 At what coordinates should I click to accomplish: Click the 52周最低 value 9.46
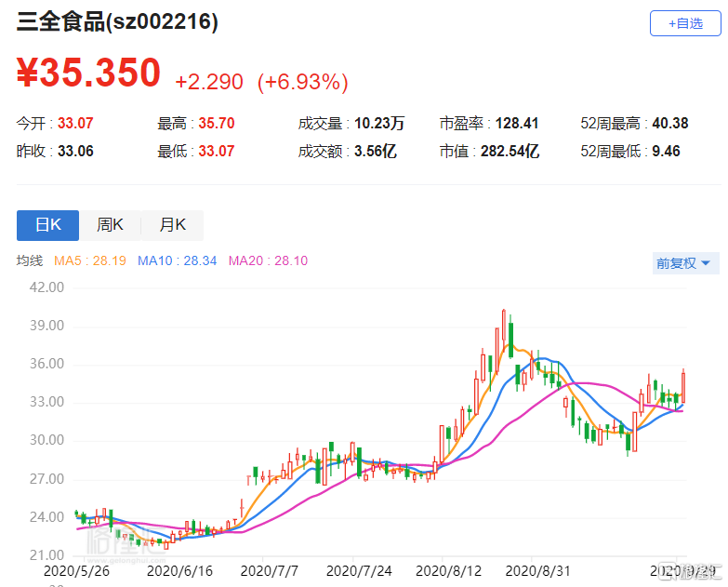click(x=666, y=151)
